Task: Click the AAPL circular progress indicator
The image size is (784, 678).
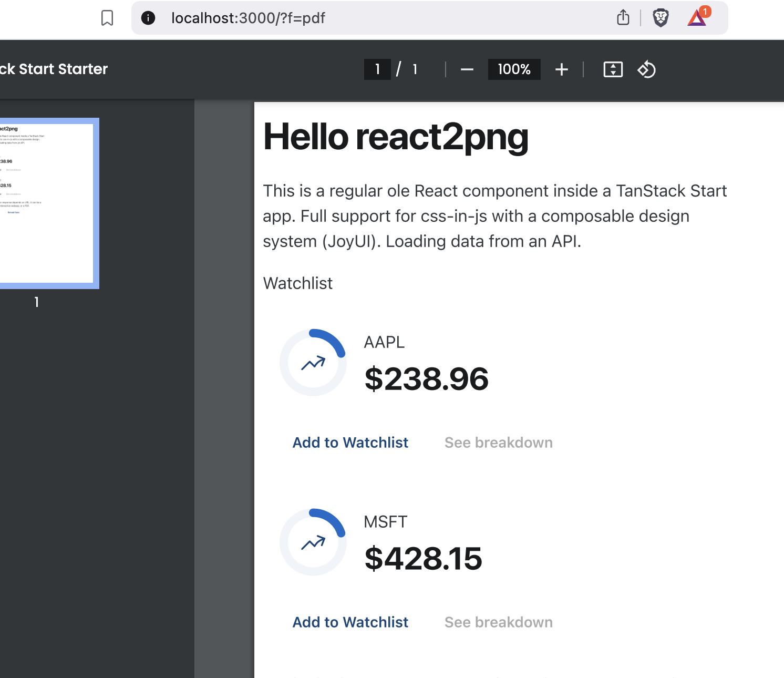Action: [x=313, y=363]
